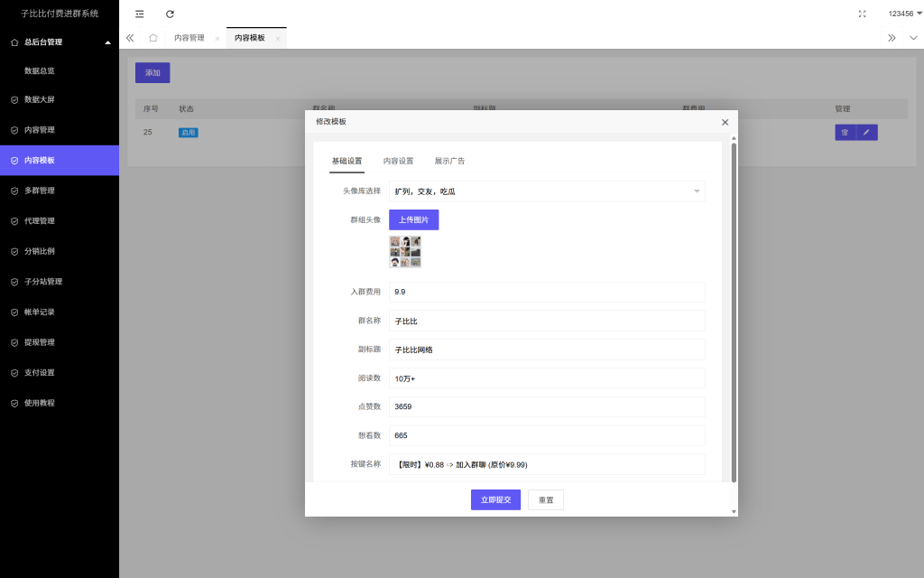924x578 pixels.
Task: Click the pencil edit icon in row 25
Action: 866,133
